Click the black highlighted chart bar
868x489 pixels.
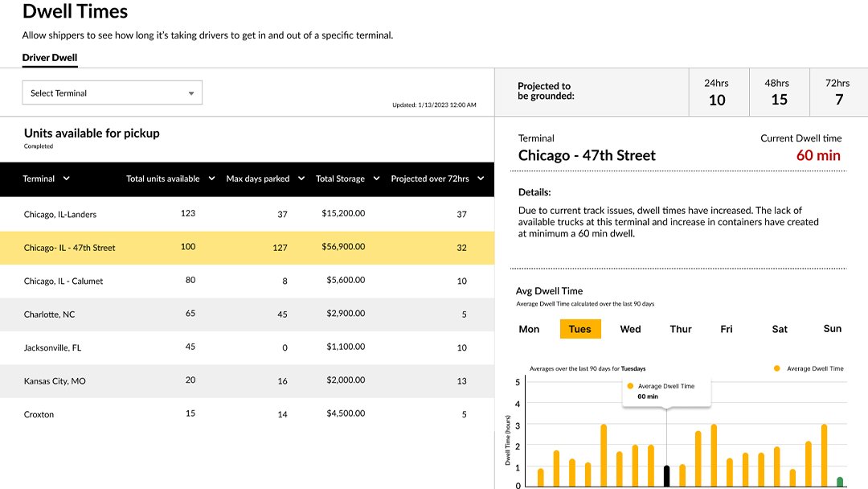point(666,475)
